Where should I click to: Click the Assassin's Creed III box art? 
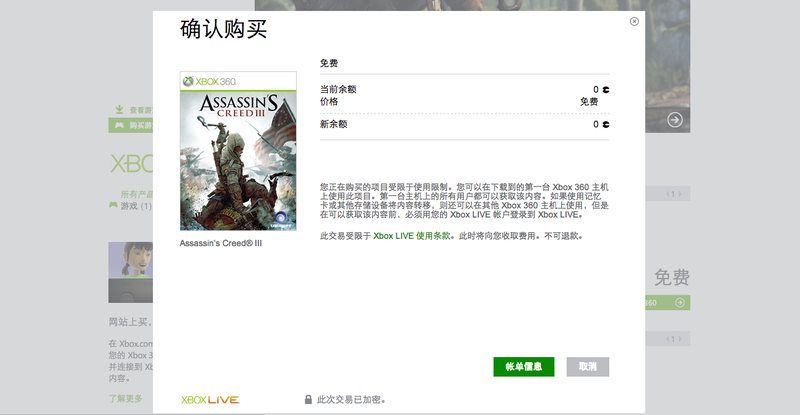(238, 151)
